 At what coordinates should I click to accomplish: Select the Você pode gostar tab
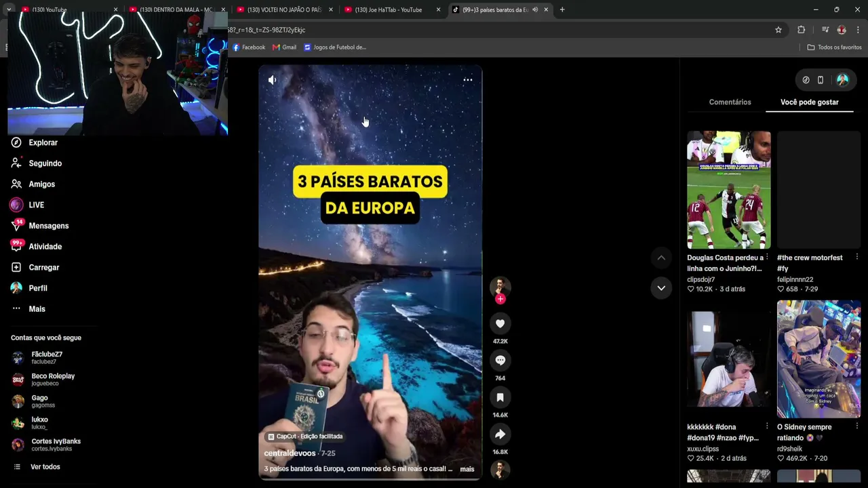pos(810,102)
